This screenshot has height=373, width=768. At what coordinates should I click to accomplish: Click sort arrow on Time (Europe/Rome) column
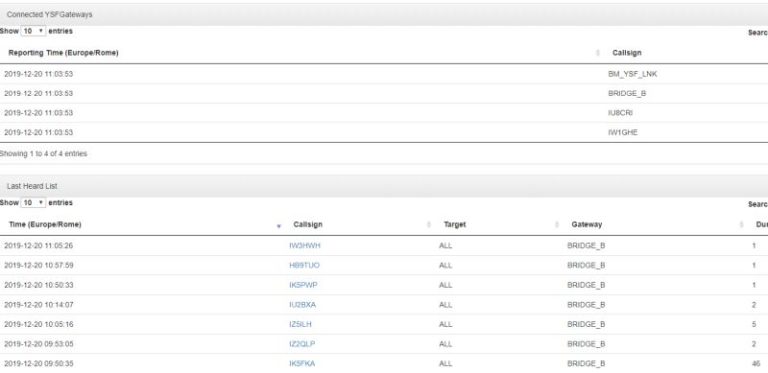[x=279, y=225]
